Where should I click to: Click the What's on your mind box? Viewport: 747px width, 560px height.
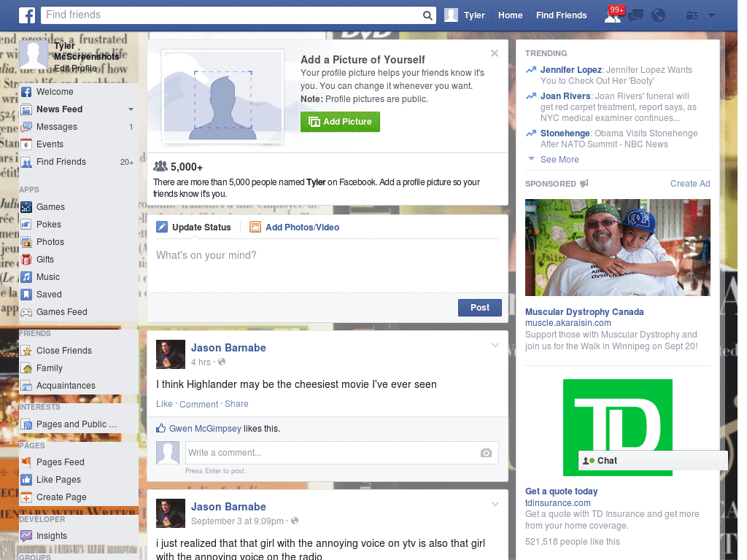pyautogui.click(x=328, y=267)
